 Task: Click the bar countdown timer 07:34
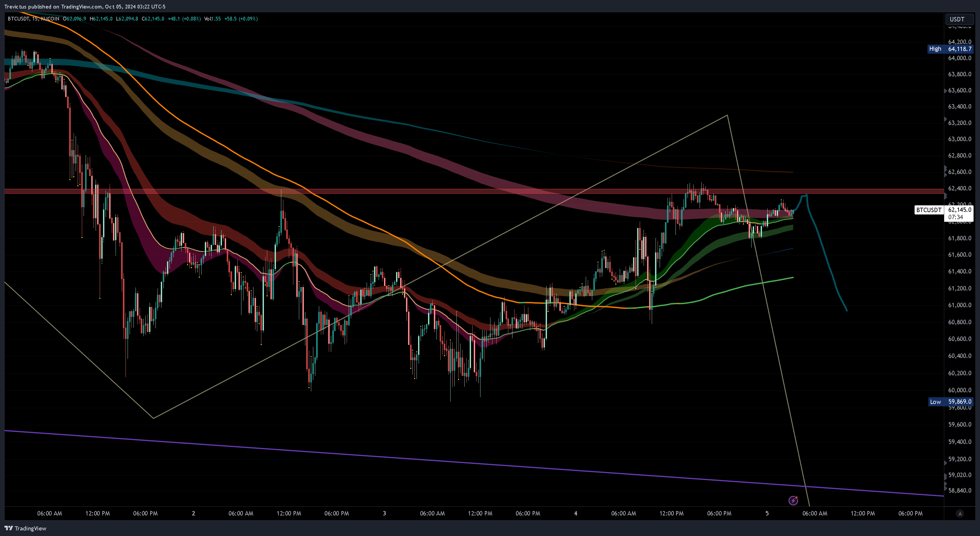click(955, 217)
